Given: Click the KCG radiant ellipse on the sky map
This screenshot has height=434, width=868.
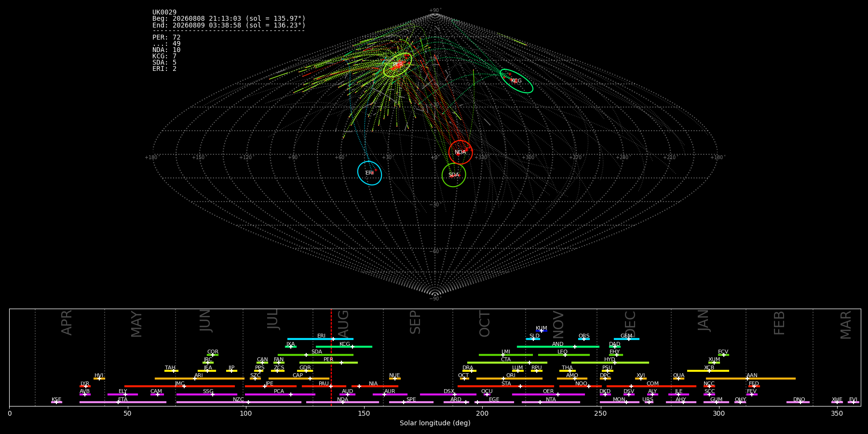Looking at the screenshot, I should pyautogui.click(x=516, y=81).
